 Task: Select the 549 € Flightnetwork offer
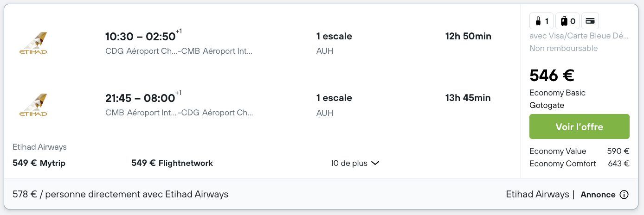[172, 163]
